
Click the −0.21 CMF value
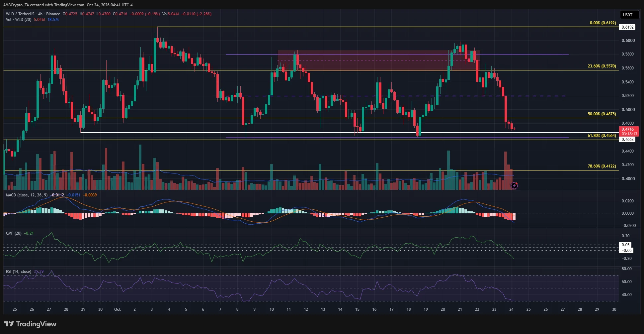[x=29, y=233]
